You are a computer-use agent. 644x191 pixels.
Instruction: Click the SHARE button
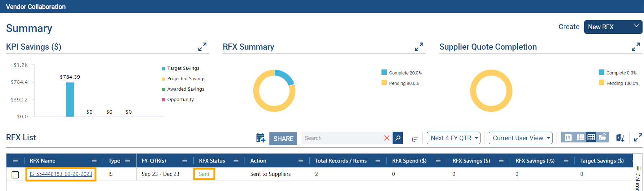[283, 138]
